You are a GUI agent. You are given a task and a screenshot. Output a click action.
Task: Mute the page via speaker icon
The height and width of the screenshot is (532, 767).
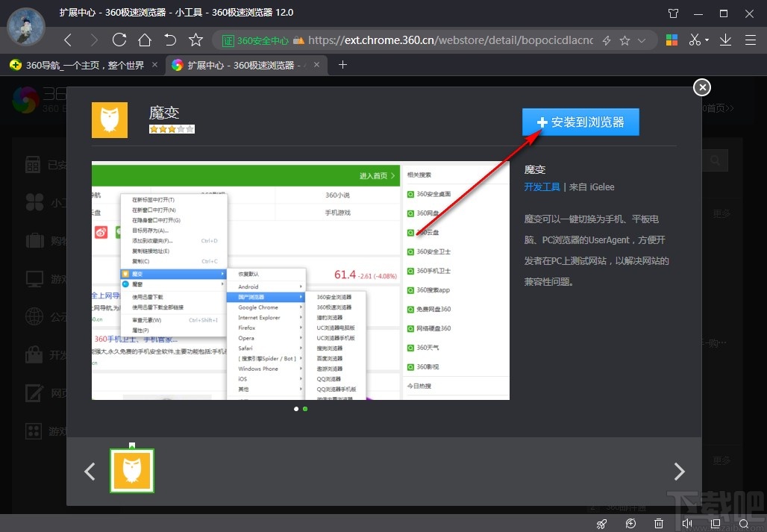click(x=687, y=524)
